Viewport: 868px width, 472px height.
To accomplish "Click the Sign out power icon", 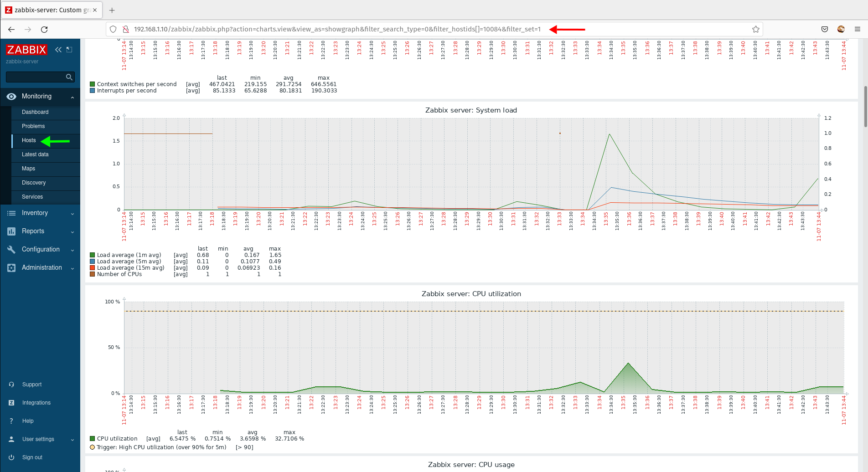I will click(11, 457).
